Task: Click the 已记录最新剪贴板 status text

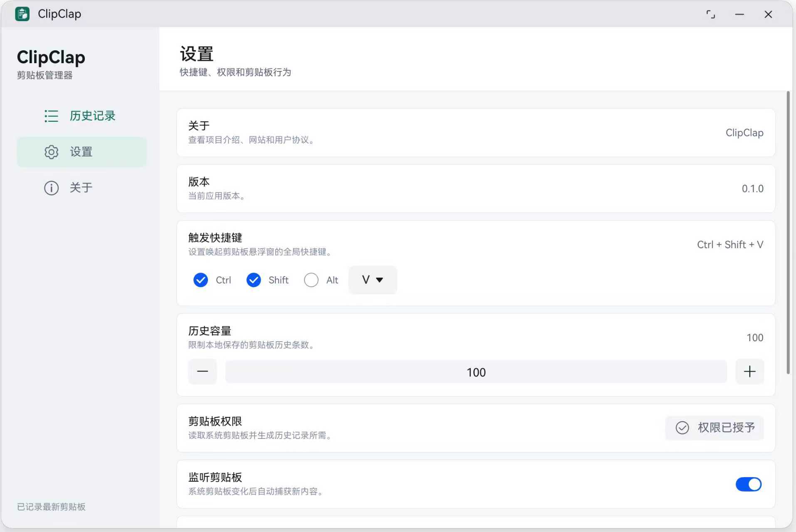Action: [x=51, y=507]
